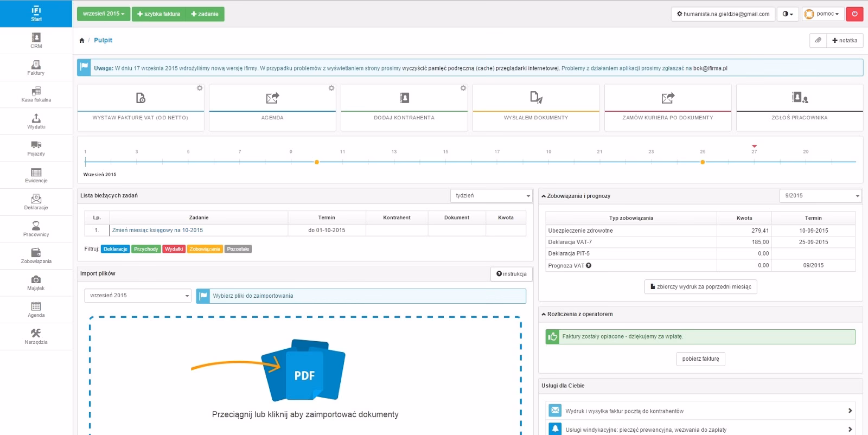The image size is (868, 435).
Task: Click the home icon in breadcrumb
Action: pyautogui.click(x=82, y=40)
